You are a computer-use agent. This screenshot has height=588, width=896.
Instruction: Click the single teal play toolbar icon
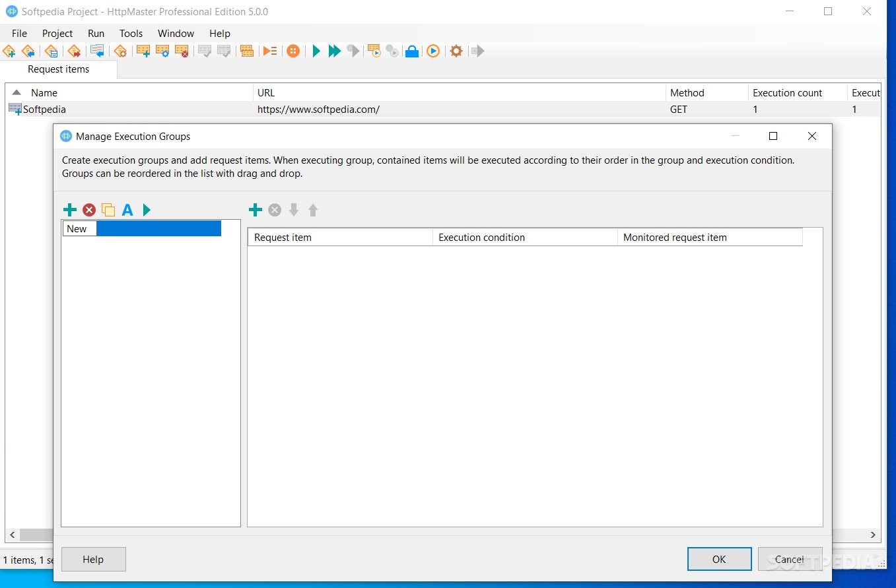[x=316, y=51]
